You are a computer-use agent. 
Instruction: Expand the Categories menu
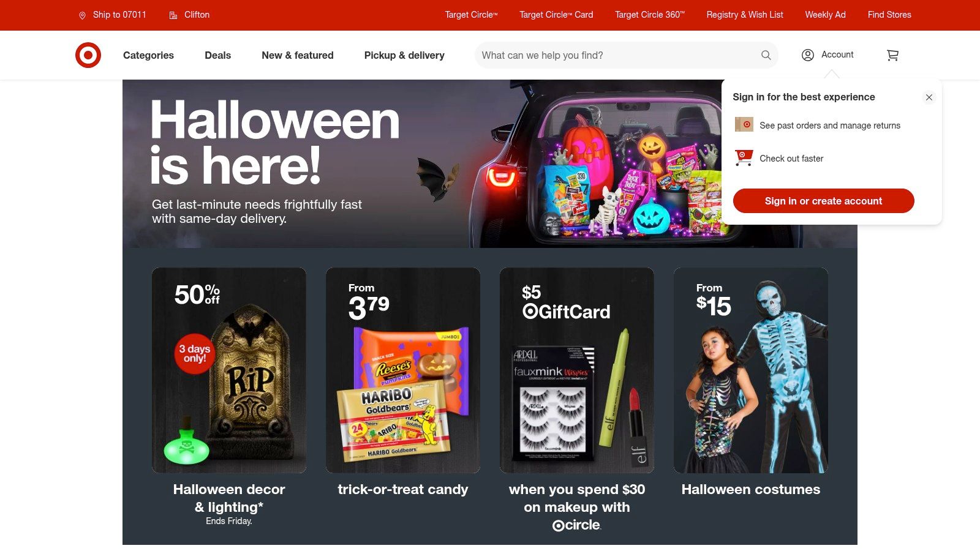[148, 55]
